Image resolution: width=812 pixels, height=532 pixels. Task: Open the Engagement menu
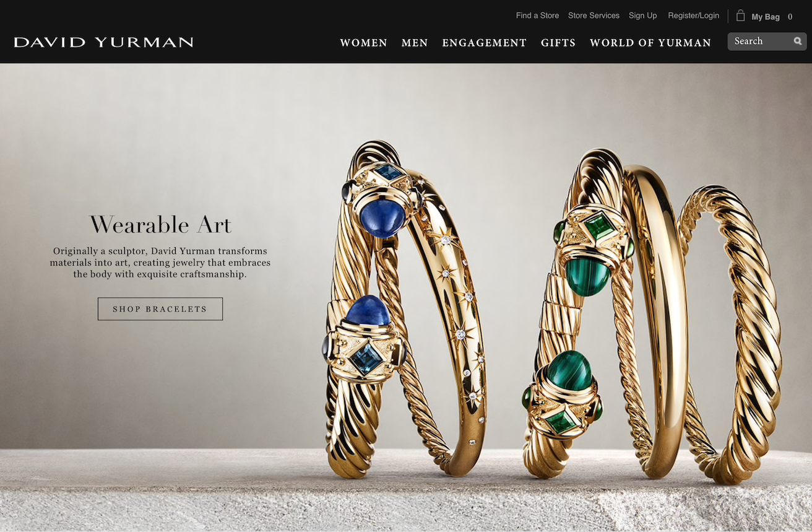484,43
